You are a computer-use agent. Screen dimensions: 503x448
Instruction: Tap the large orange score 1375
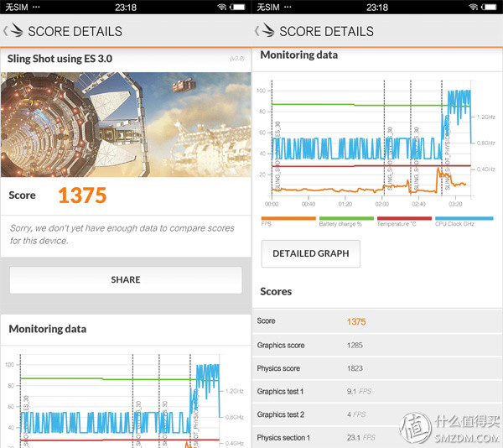pyautogui.click(x=82, y=195)
